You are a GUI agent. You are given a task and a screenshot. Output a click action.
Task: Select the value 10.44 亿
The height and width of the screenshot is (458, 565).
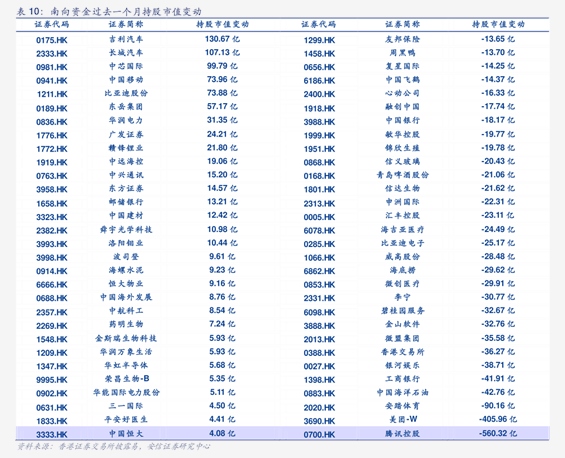[222, 243]
